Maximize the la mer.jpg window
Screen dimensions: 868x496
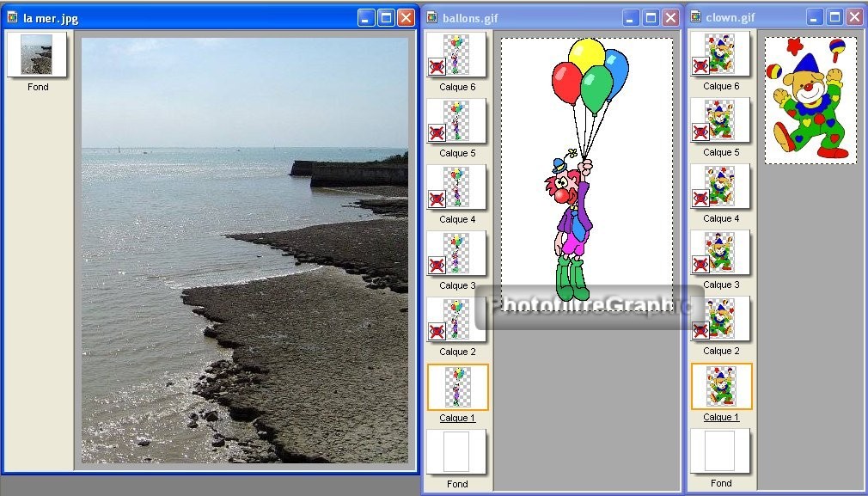(x=386, y=17)
